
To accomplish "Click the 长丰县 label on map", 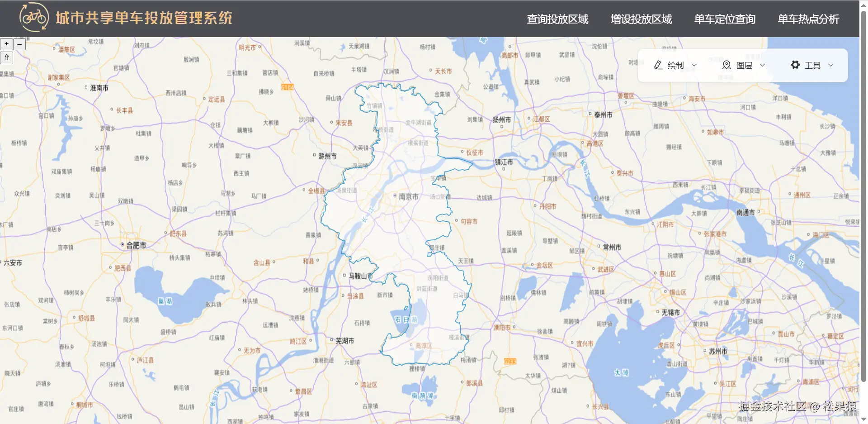I will 124,110.
